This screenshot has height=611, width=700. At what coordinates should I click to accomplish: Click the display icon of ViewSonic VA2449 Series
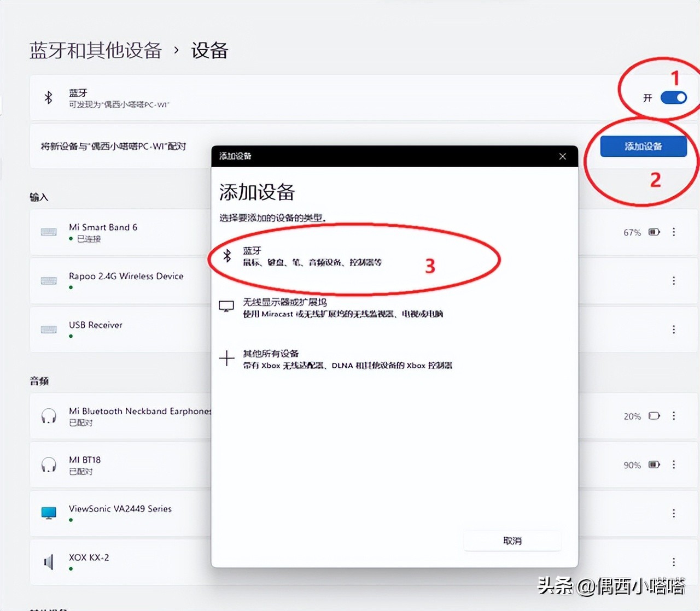coord(48,513)
